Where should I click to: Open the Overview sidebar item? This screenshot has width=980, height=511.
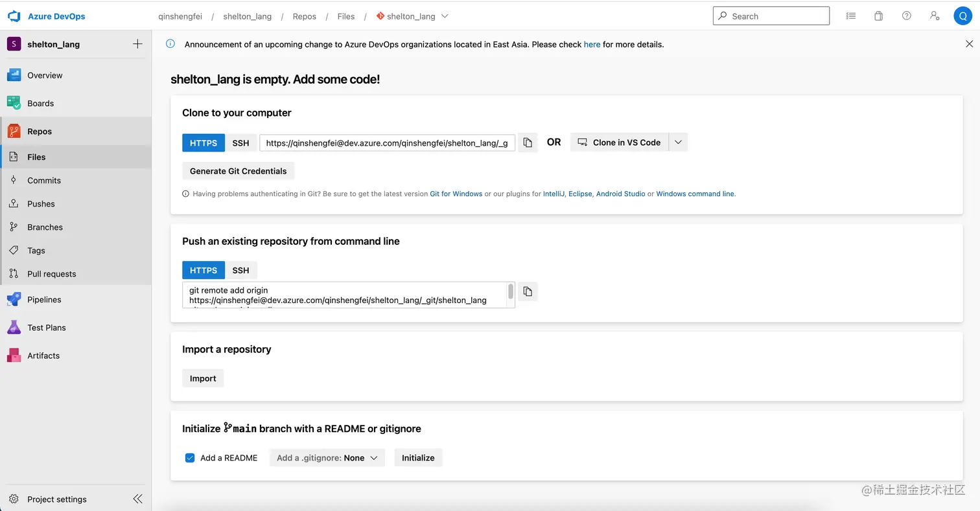76,75
